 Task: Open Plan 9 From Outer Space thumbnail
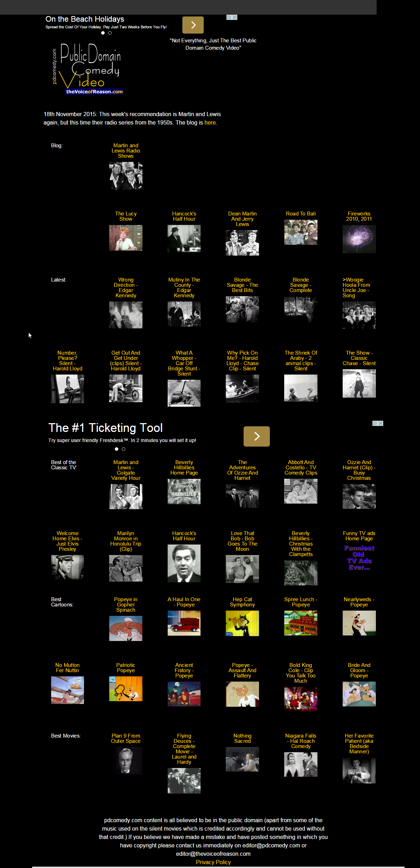point(126,761)
